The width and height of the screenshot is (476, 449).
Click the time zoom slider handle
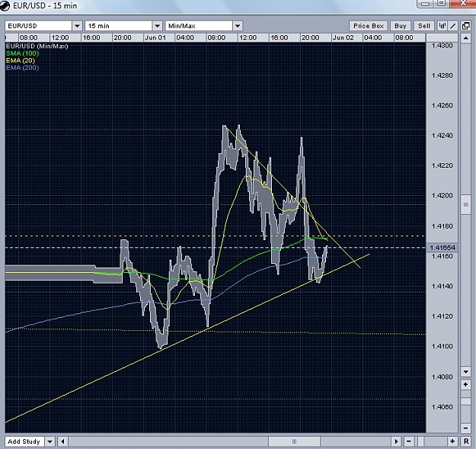[x=420, y=441]
